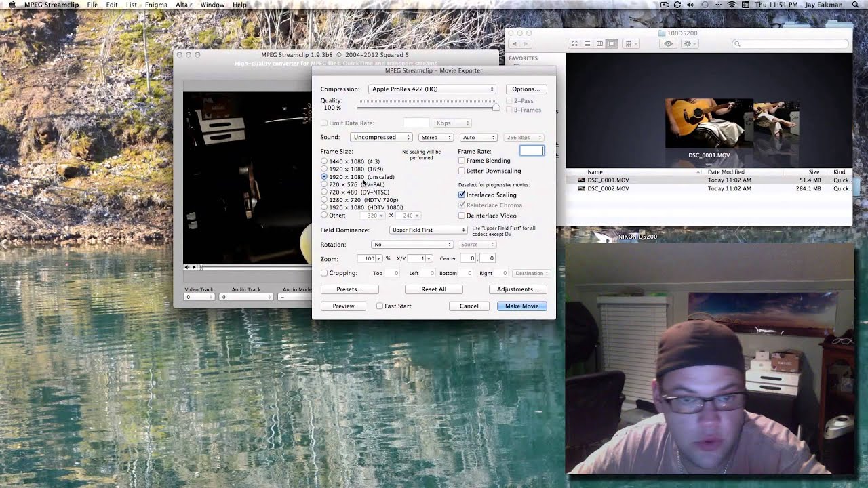868x488 pixels.
Task: Select the Other frame size option
Action: point(324,215)
